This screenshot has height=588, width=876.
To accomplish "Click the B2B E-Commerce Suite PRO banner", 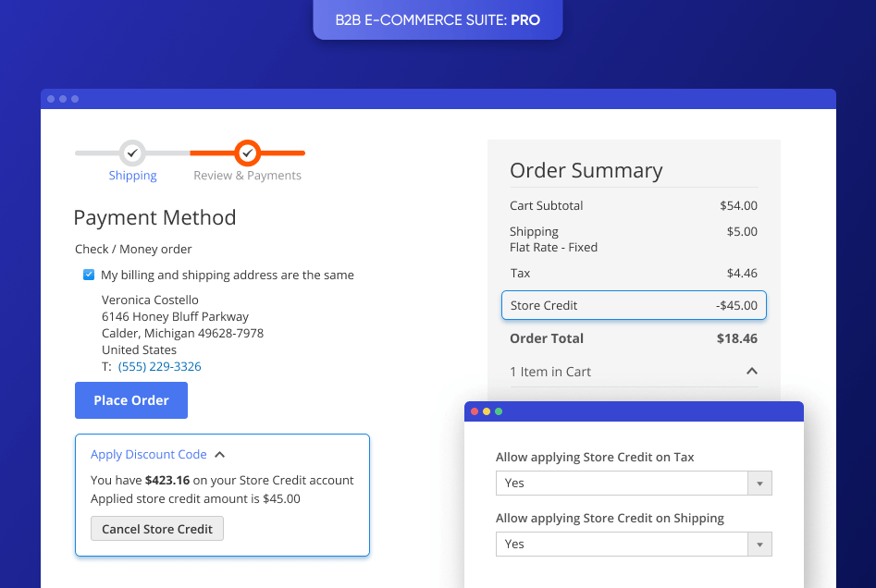I will 437,19.
